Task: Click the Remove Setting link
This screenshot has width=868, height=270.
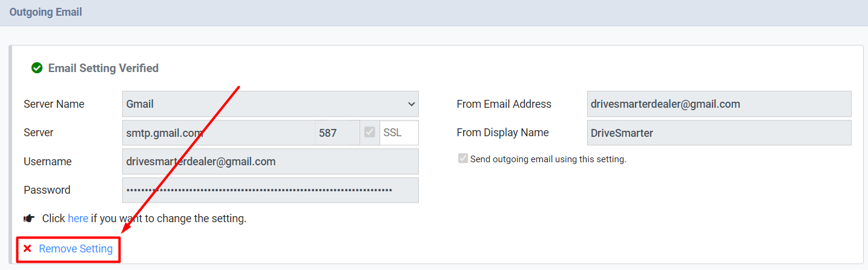Action: pyautogui.click(x=76, y=249)
